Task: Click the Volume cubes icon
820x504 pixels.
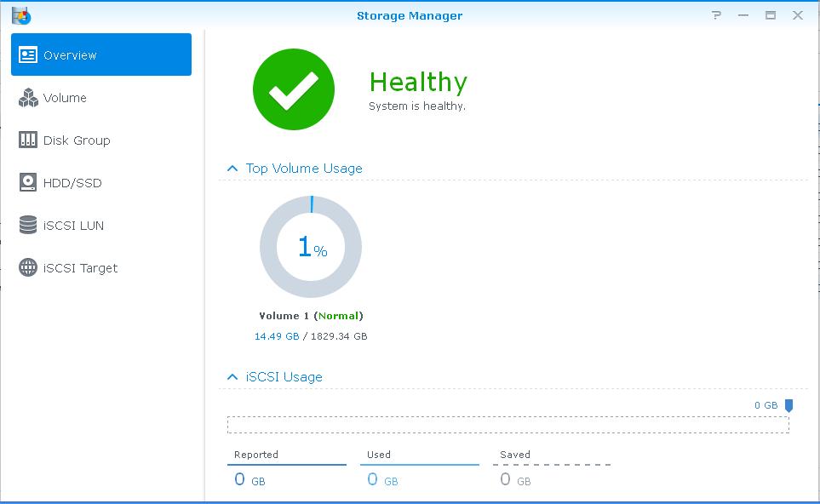Action: click(x=28, y=98)
